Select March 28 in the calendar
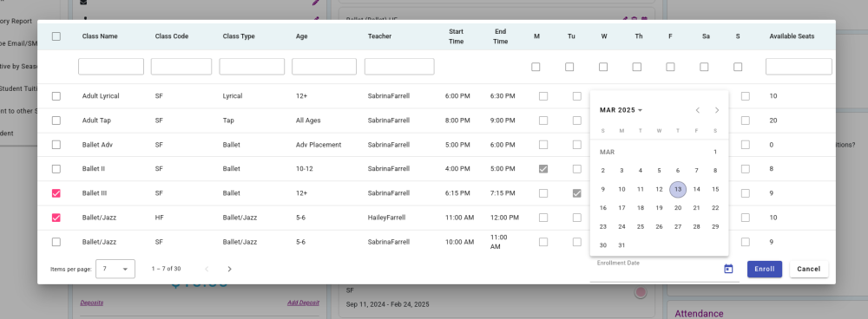Image resolution: width=868 pixels, height=319 pixels. coord(696,226)
